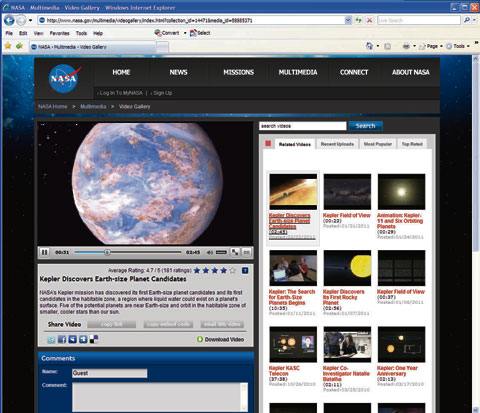480x413 pixels.
Task: Click the copy embed code button
Action: [168, 324]
